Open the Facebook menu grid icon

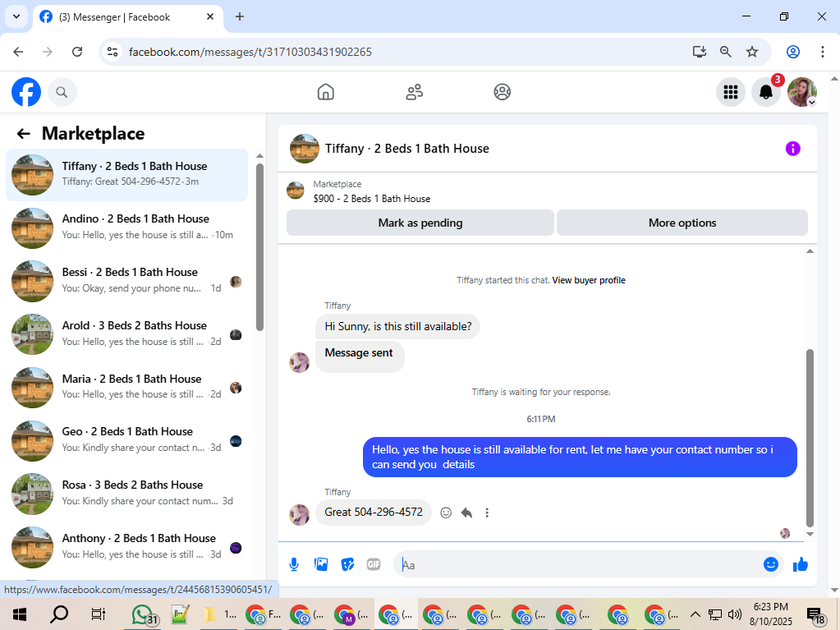click(x=731, y=92)
